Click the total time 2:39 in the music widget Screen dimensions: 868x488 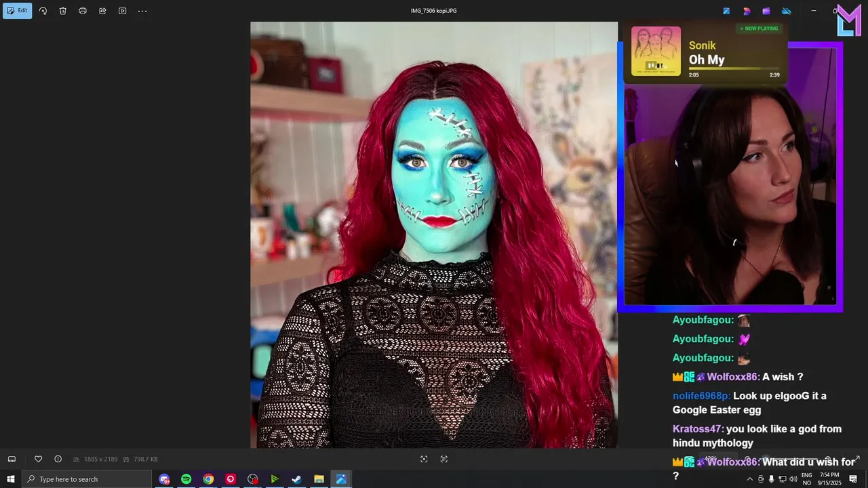(774, 75)
